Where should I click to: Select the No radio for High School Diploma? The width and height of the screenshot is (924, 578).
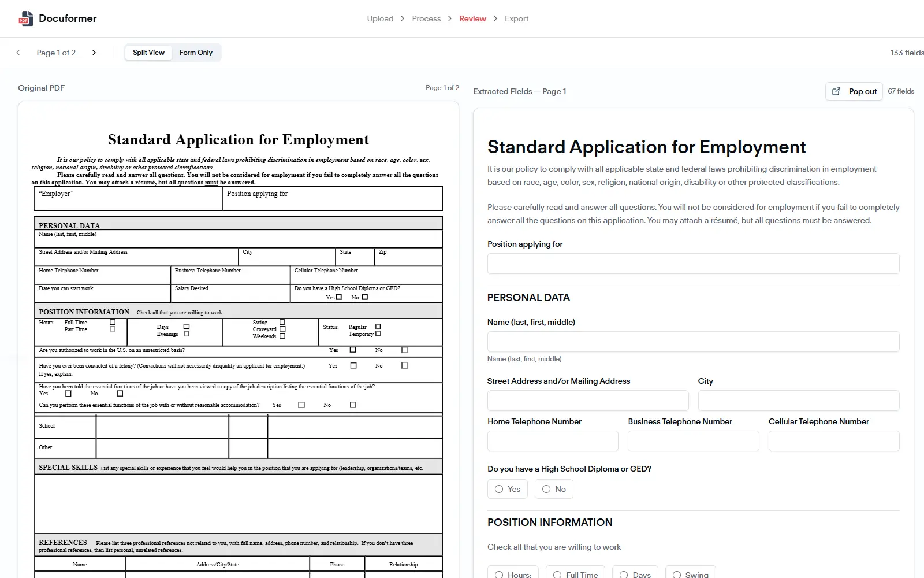546,489
